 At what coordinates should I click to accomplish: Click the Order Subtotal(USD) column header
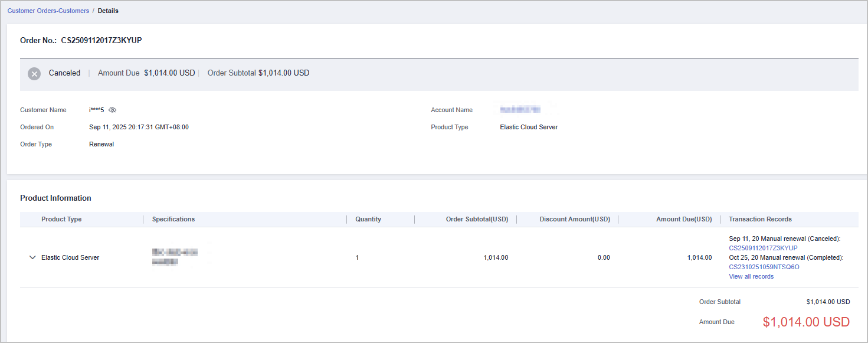point(477,219)
